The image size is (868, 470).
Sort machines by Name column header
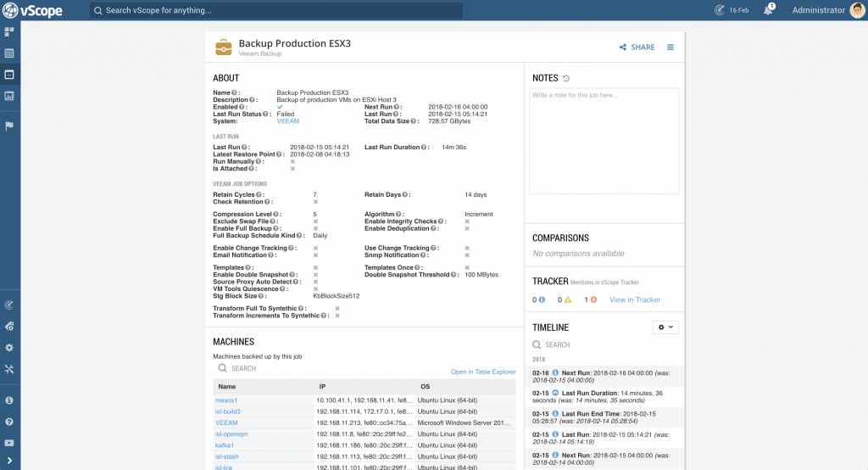click(x=227, y=386)
